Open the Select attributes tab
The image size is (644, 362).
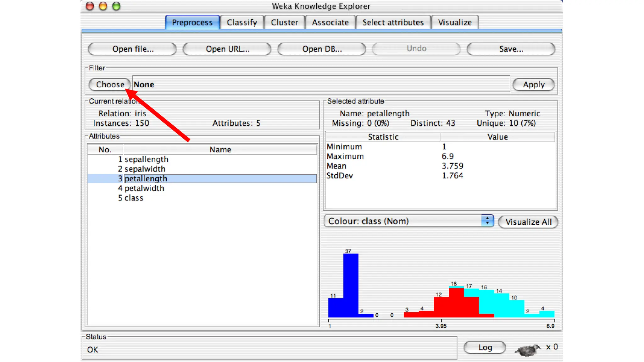coord(393,23)
